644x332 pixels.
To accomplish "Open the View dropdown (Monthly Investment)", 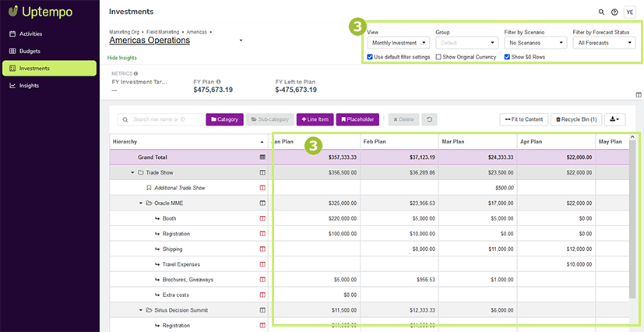I will [x=398, y=43].
